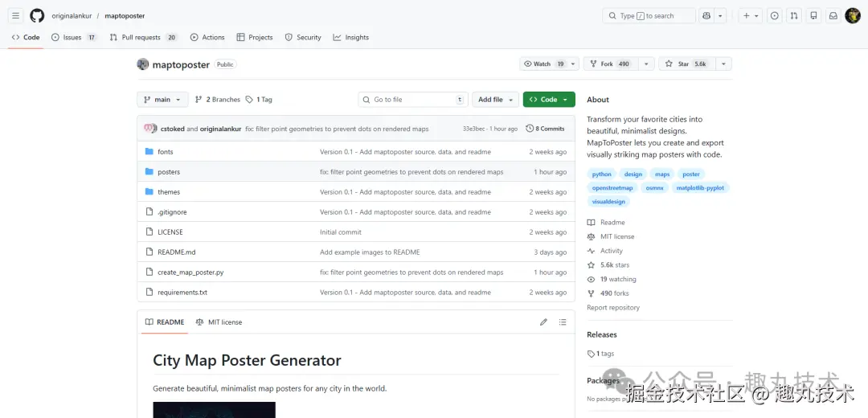The width and height of the screenshot is (868, 418).
Task: Open the posters folder
Action: coord(168,172)
